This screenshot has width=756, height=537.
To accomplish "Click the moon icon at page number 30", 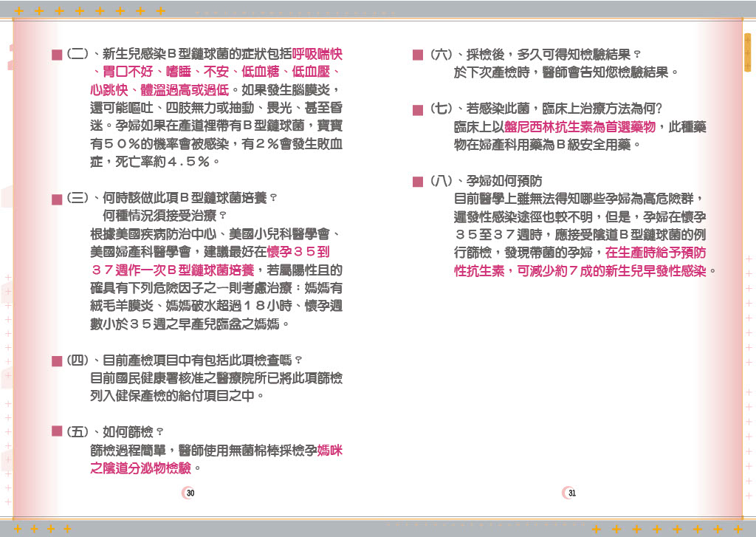I will pyautogui.click(x=189, y=493).
